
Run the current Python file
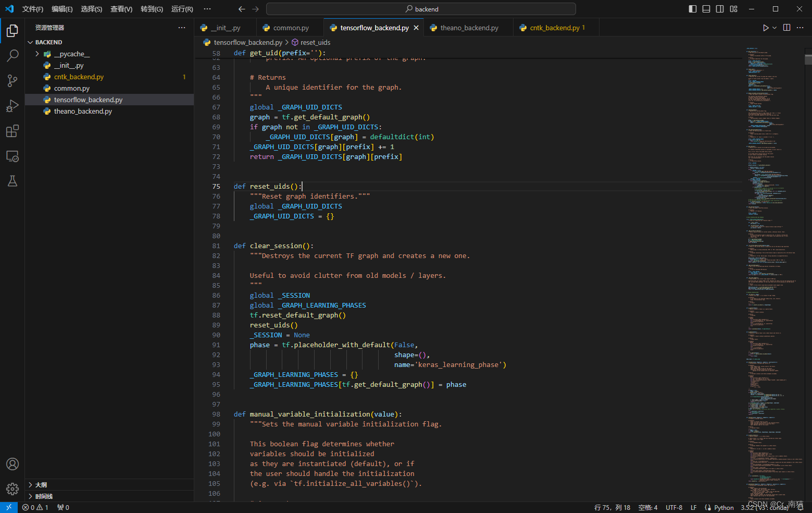(765, 28)
